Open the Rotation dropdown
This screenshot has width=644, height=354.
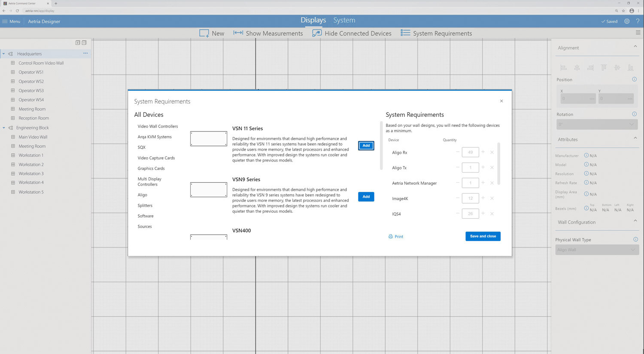coord(597,125)
